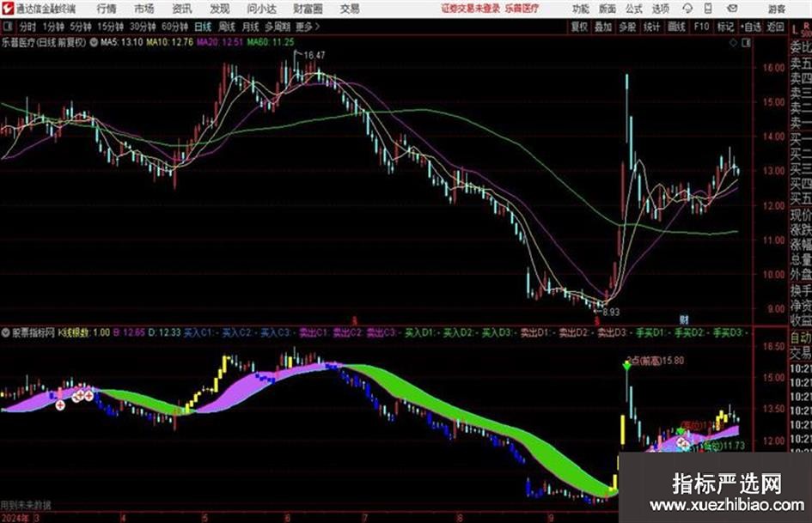Click the 2点(前高)15.80 label
Image resolution: width=812 pixels, height=523 pixels.
click(x=655, y=361)
